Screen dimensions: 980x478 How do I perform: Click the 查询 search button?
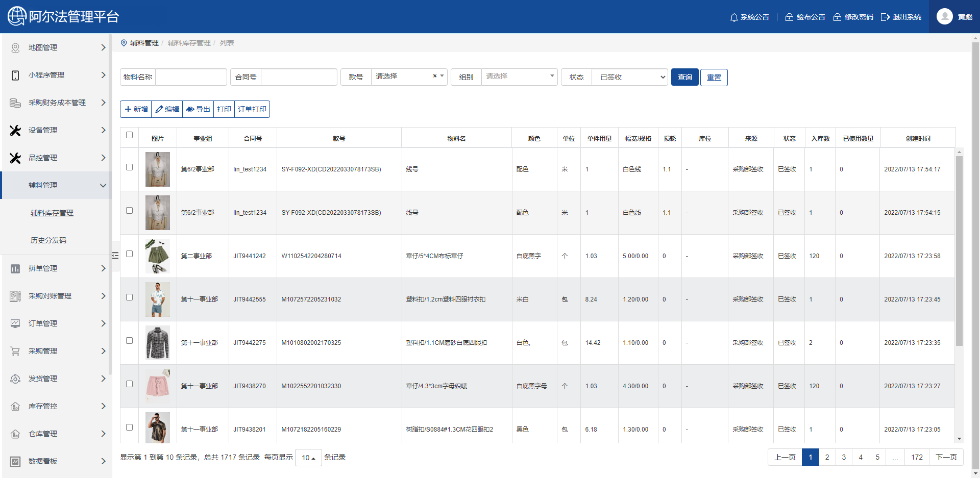[684, 77]
